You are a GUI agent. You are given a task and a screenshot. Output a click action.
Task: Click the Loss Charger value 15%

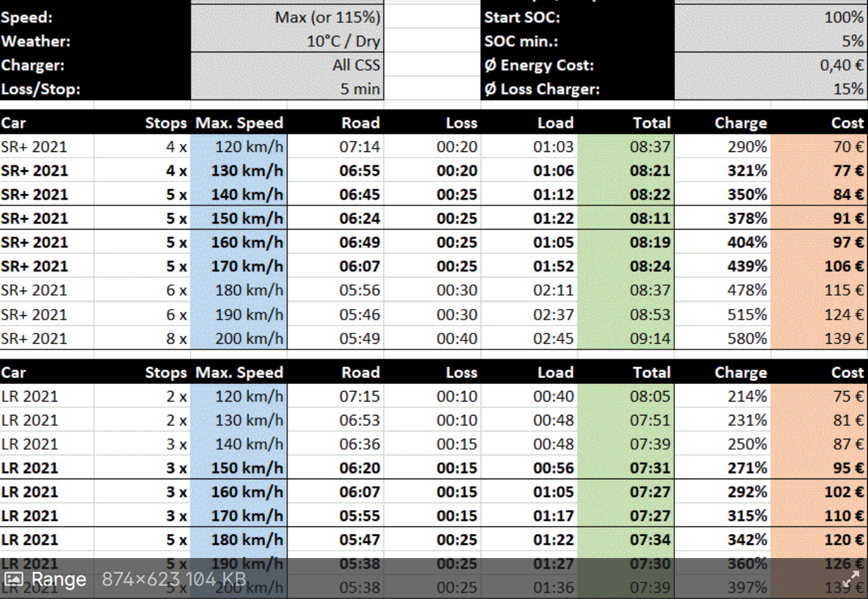pos(848,89)
